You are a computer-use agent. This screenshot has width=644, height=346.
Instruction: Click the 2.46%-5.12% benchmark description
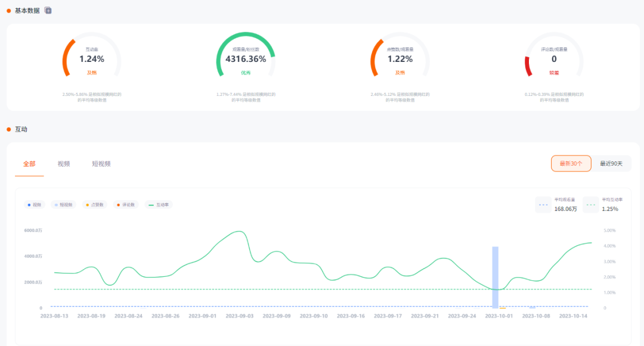tap(400, 97)
